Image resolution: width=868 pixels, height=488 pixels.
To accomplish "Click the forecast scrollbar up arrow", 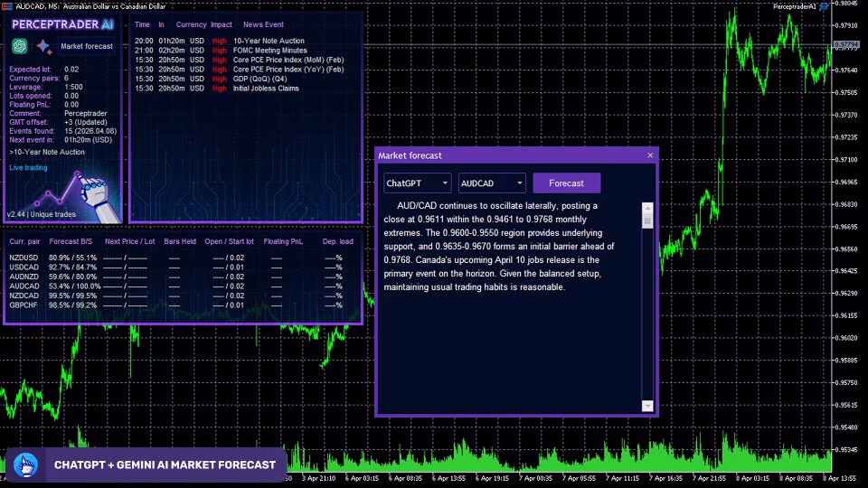I will coord(647,208).
